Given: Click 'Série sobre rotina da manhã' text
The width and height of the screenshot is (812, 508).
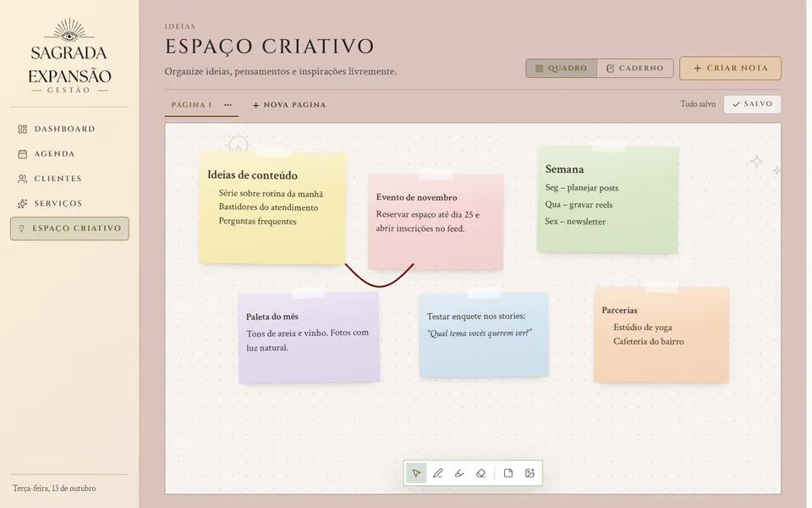Looking at the screenshot, I should 271,194.
